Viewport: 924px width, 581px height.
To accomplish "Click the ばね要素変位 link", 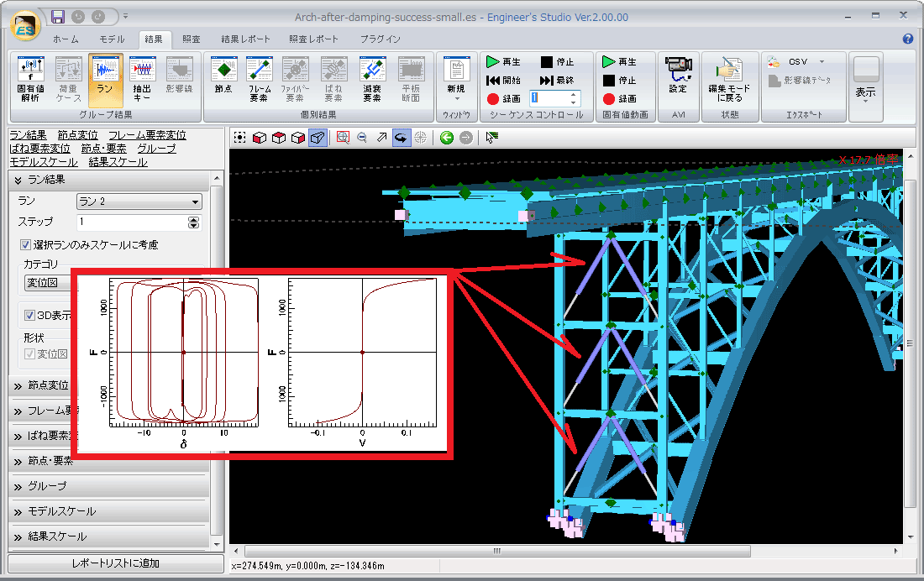I will (x=40, y=149).
